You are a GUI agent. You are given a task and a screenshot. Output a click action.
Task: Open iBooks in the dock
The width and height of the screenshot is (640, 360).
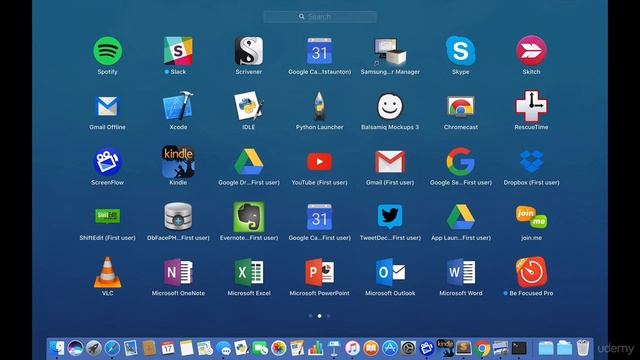[371, 348]
